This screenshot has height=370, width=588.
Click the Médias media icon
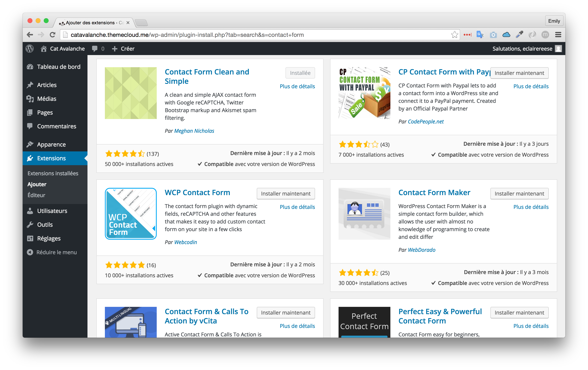click(x=30, y=99)
